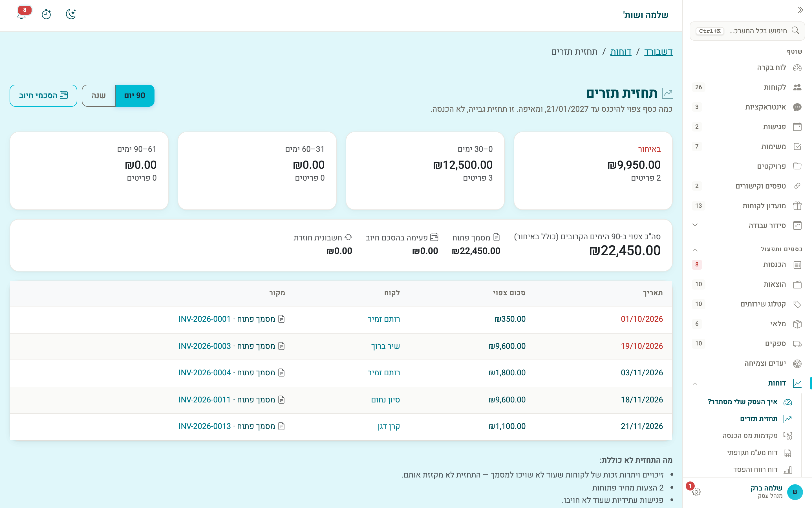Click the user avatar ש
This screenshot has height=508, width=812.
point(795,492)
